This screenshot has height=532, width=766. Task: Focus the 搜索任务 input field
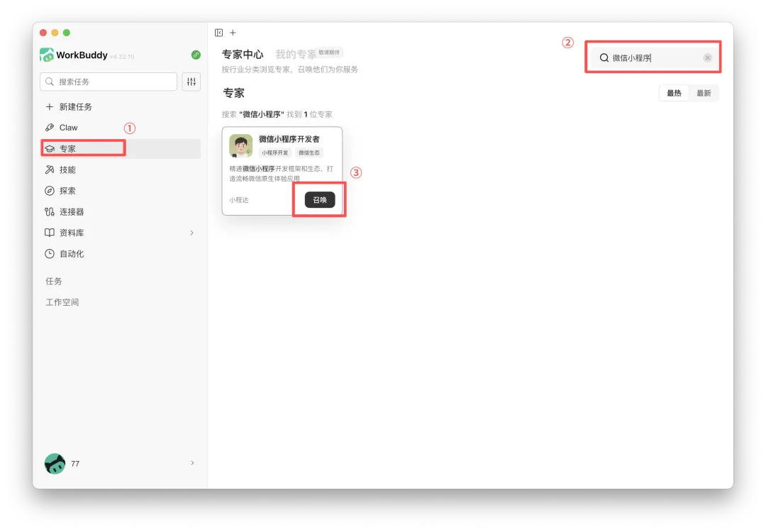tap(109, 82)
